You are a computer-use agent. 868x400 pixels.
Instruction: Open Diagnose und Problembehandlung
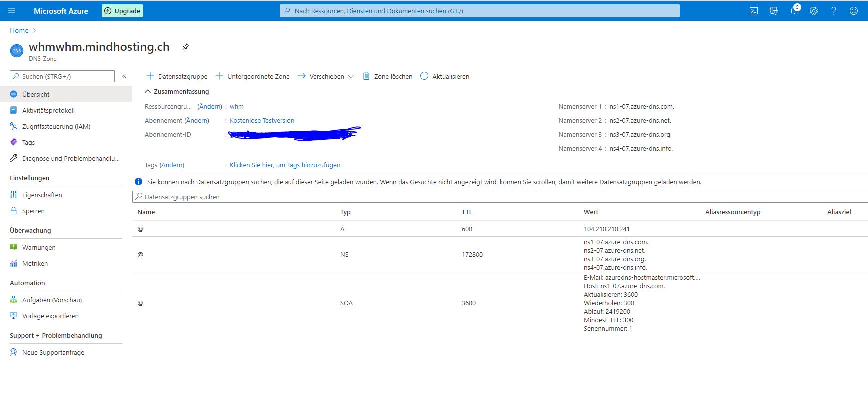coord(66,158)
